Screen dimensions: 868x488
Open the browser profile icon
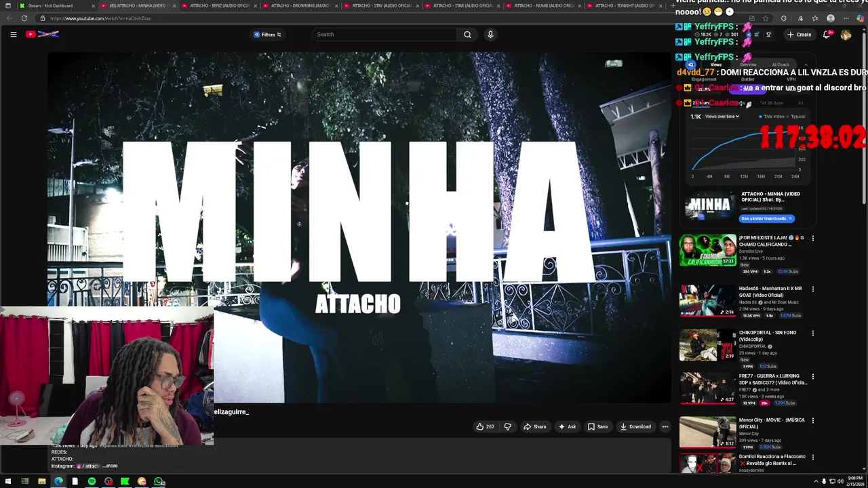point(831,18)
